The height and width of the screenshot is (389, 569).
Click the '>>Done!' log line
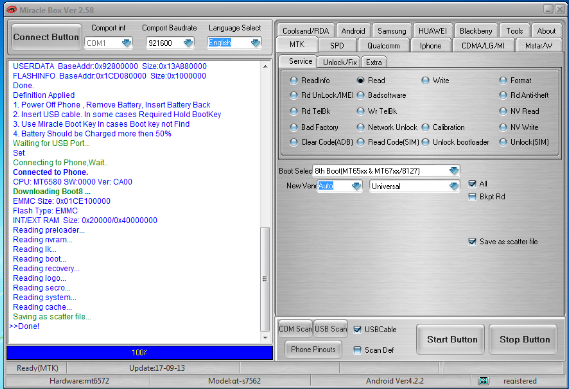pyautogui.click(x=24, y=326)
